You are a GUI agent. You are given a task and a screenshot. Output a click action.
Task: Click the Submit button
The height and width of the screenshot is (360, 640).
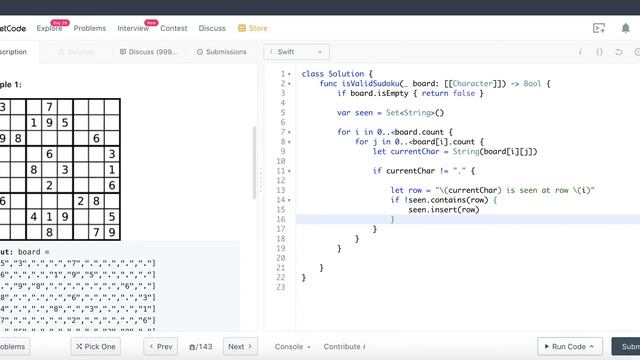coord(626,347)
